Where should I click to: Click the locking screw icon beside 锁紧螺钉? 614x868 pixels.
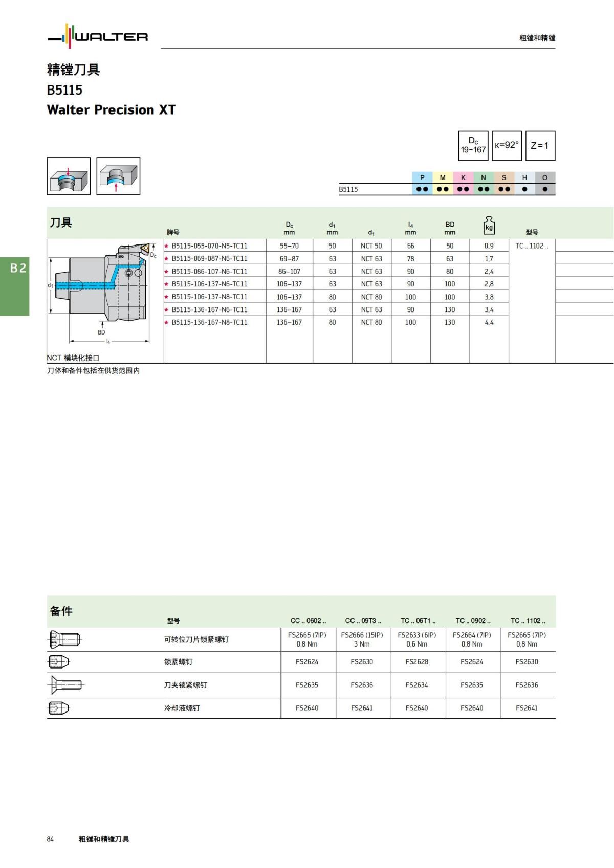[x=58, y=661]
